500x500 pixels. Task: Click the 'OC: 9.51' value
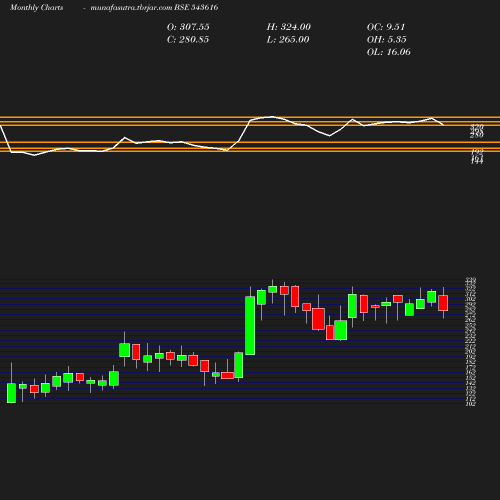tap(386, 27)
